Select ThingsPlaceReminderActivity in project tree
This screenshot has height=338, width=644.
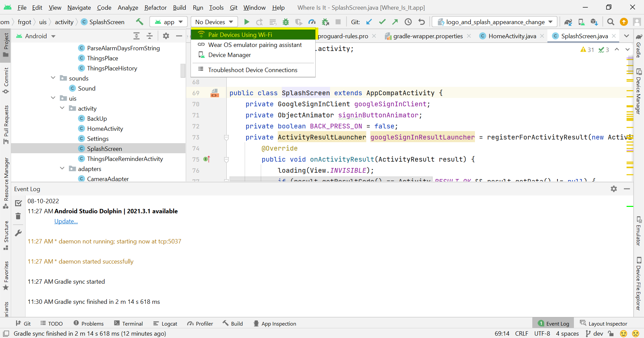(125, 159)
